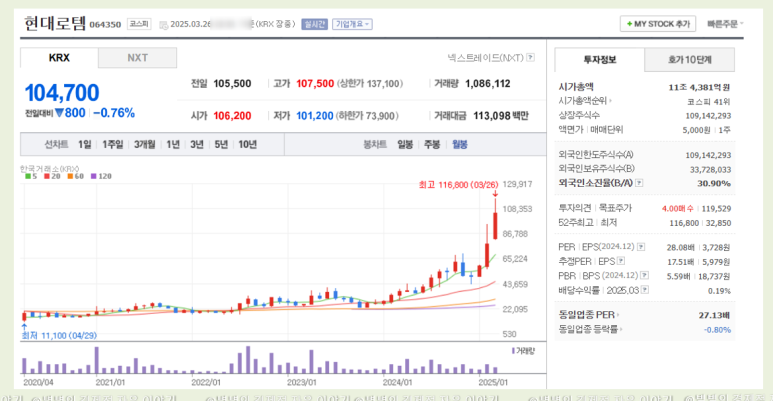Click the 4.00매수 investment opinion
The width and height of the screenshot is (773, 401).
pos(677,209)
